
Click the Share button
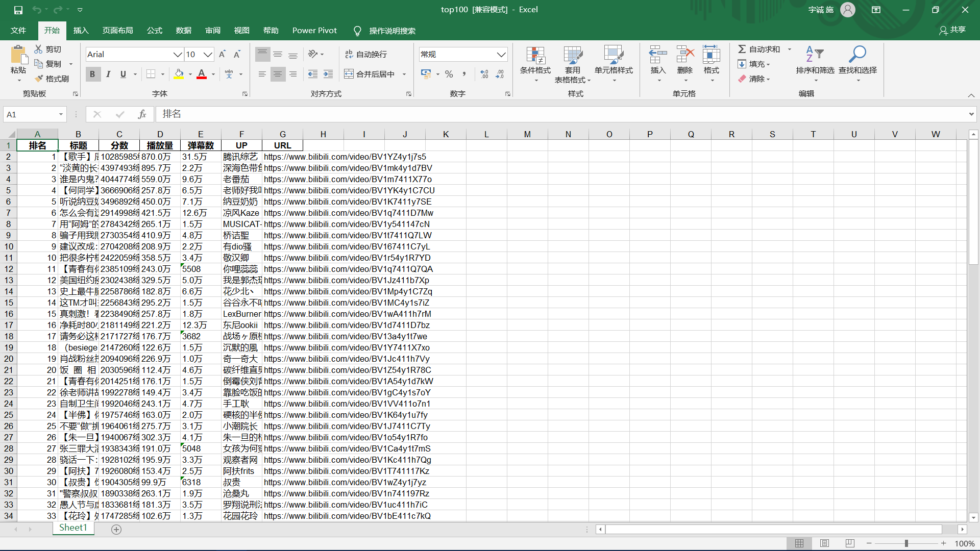(x=952, y=30)
